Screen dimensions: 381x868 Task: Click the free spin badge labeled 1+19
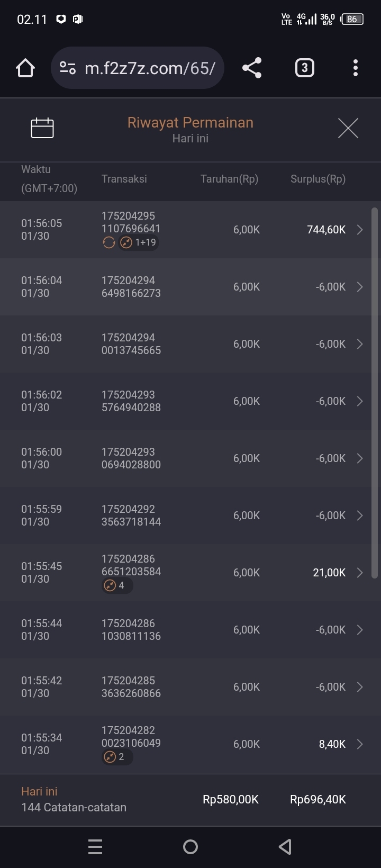pos(139,242)
